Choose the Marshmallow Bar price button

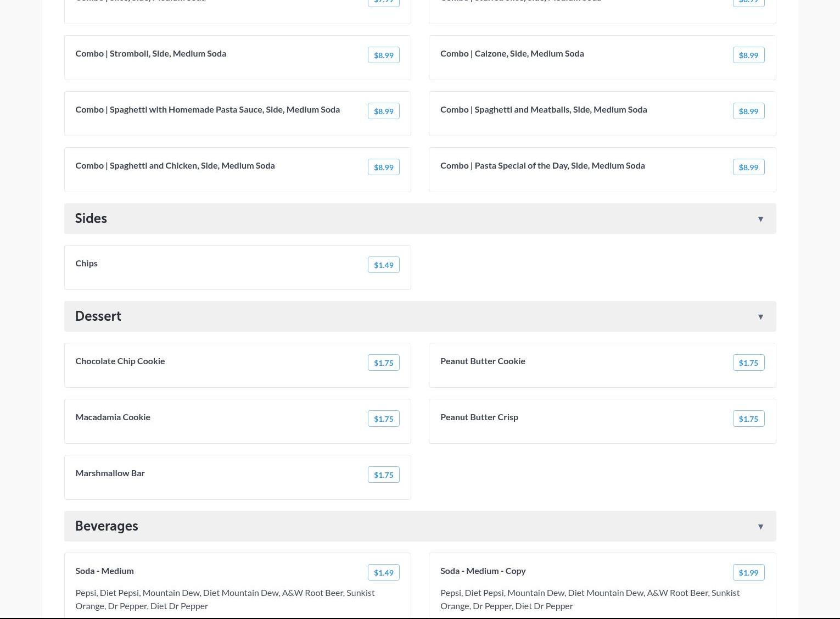(383, 475)
